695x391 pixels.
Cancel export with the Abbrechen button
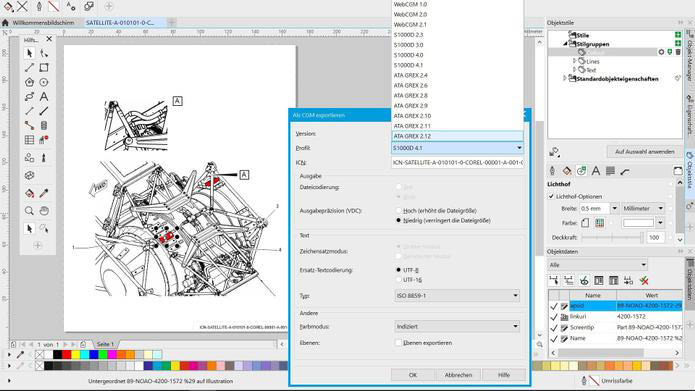click(458, 375)
